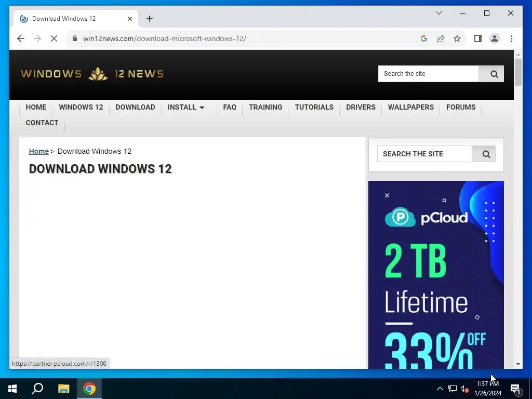Click the sidebar 'SEARCH THE SITE' field
Image resolution: width=532 pixels, height=399 pixels.
pyautogui.click(x=424, y=154)
